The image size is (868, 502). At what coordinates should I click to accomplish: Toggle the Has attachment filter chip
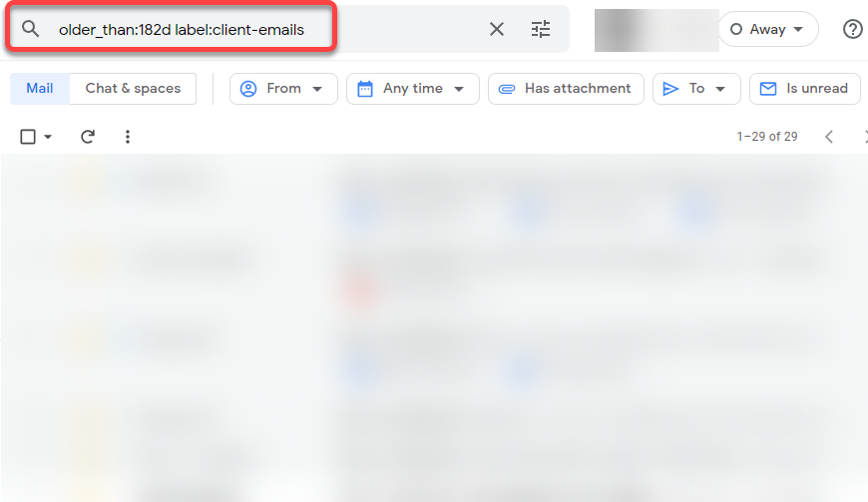[x=566, y=89]
